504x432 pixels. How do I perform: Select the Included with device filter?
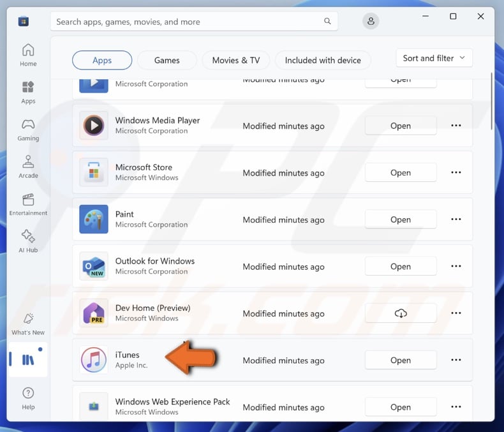(323, 60)
